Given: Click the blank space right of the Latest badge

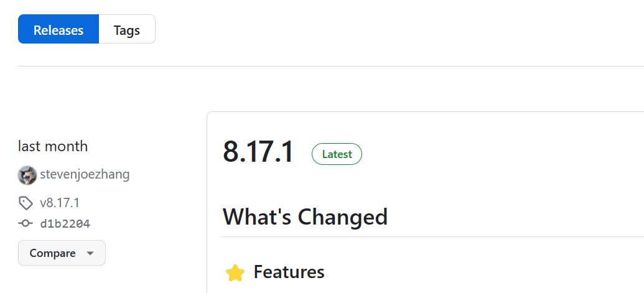Looking at the screenshot, I should coord(498,154).
